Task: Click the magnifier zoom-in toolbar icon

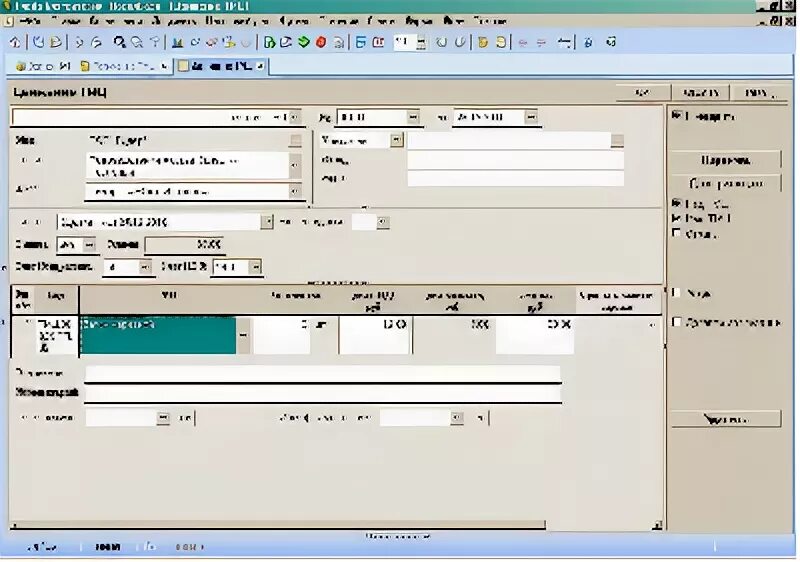Action: click(119, 42)
